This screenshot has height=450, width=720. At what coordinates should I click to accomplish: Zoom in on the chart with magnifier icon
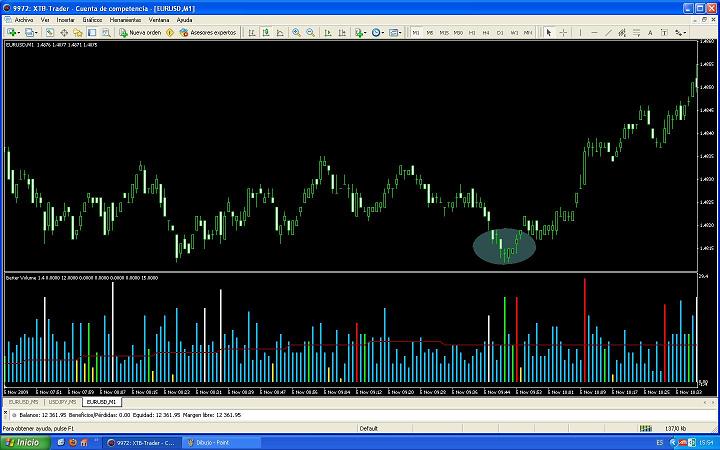(x=297, y=33)
